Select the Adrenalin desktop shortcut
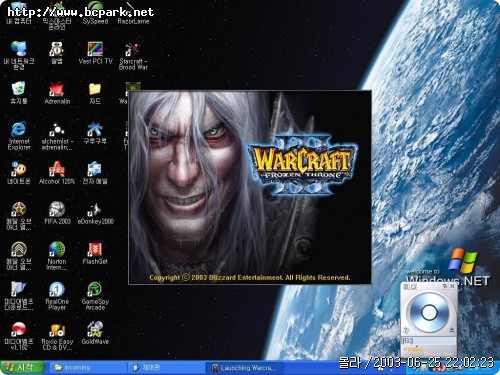This screenshot has width=500, height=375. [57, 93]
